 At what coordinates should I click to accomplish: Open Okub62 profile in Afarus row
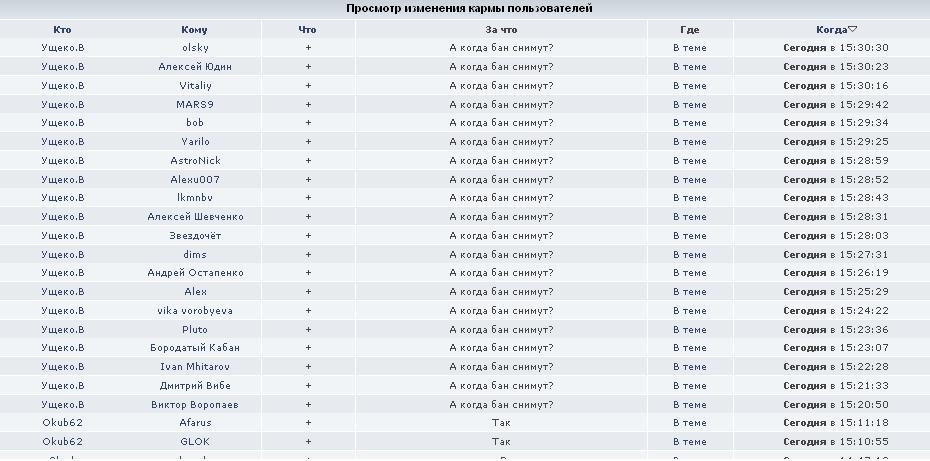pyautogui.click(x=62, y=423)
